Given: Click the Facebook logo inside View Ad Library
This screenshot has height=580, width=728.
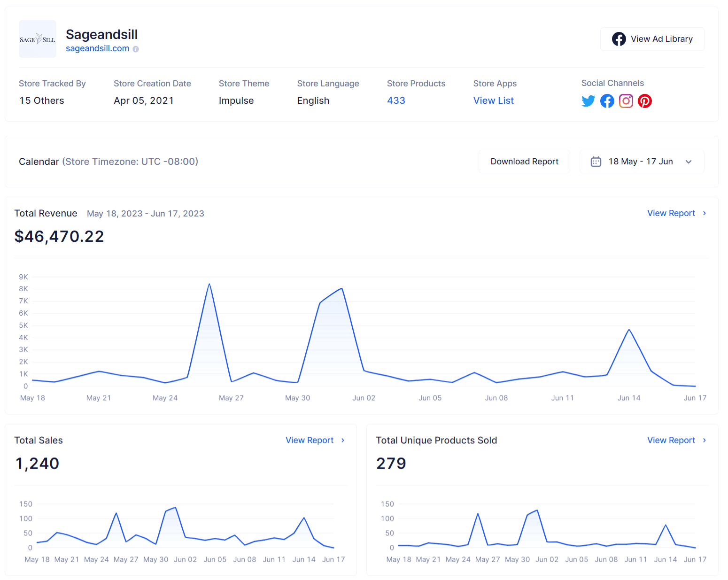Looking at the screenshot, I should pos(619,39).
